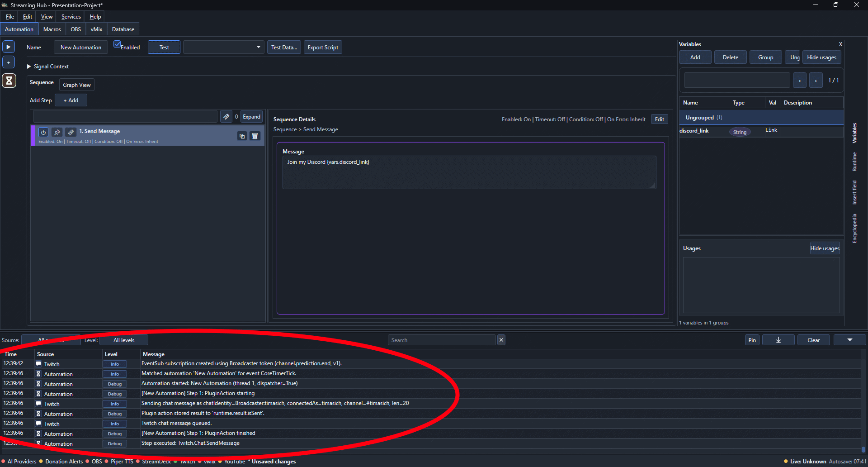Select the Variables side tab

tap(854, 133)
